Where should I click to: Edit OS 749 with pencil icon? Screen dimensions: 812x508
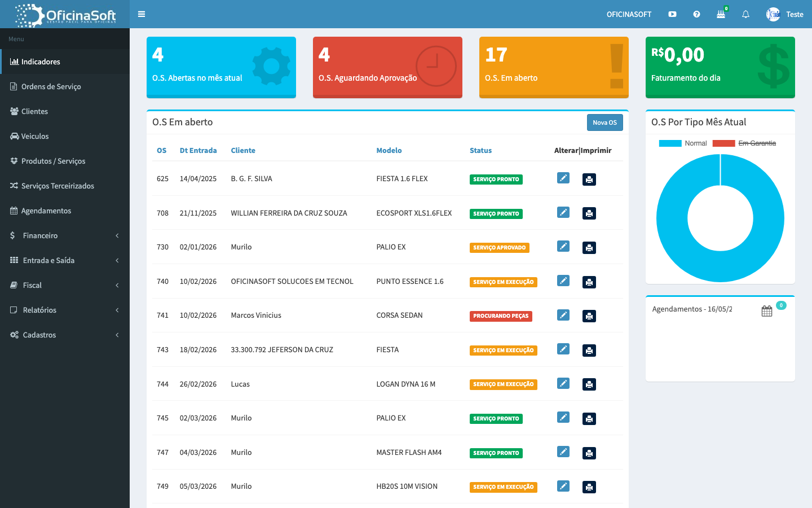[x=563, y=486]
